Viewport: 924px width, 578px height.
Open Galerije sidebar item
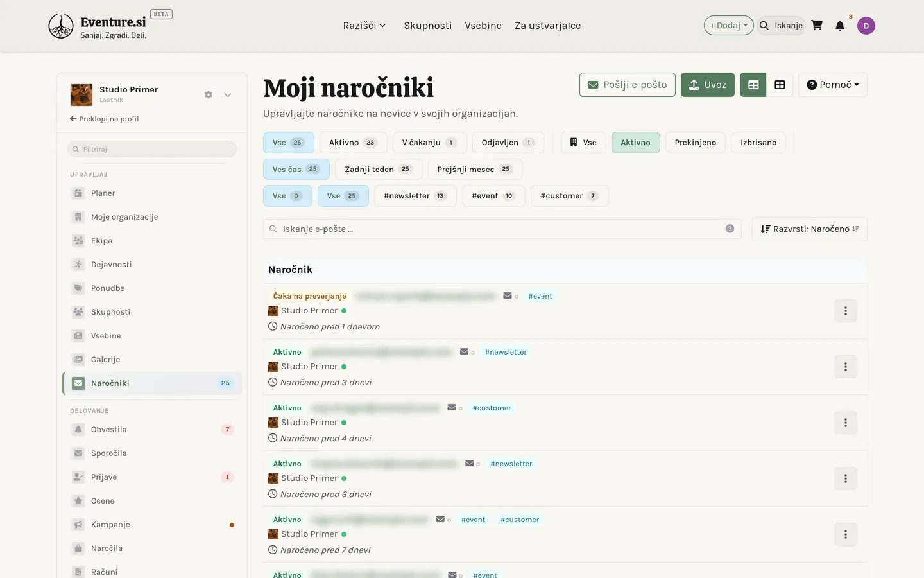pyautogui.click(x=152, y=360)
